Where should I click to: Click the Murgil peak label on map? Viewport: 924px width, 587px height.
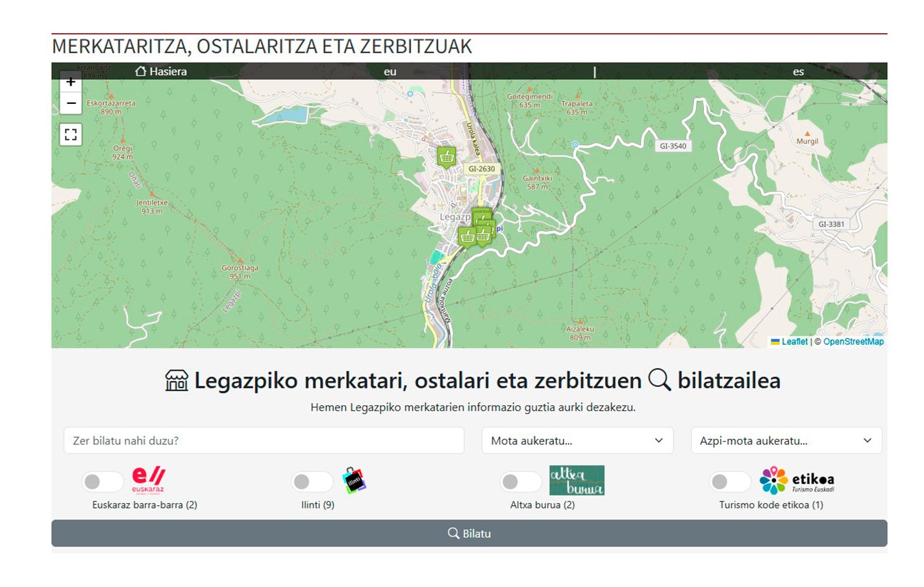tap(807, 141)
